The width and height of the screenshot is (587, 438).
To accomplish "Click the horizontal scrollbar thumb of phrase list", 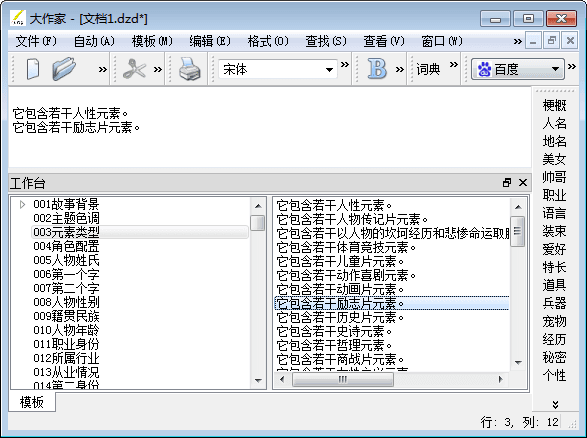I will tap(343, 380).
